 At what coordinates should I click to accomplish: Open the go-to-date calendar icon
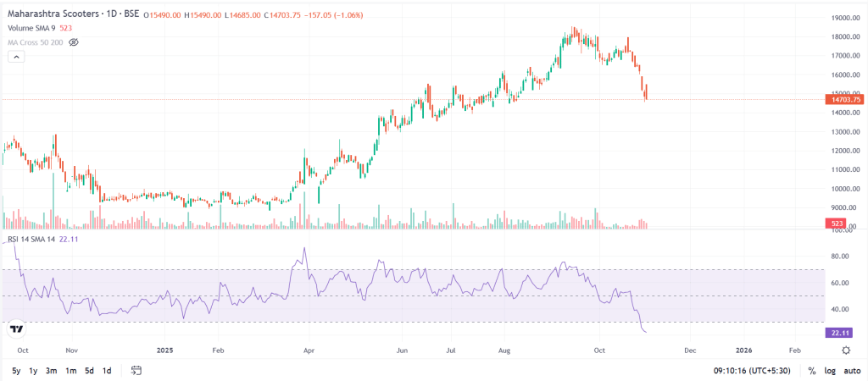tap(136, 371)
